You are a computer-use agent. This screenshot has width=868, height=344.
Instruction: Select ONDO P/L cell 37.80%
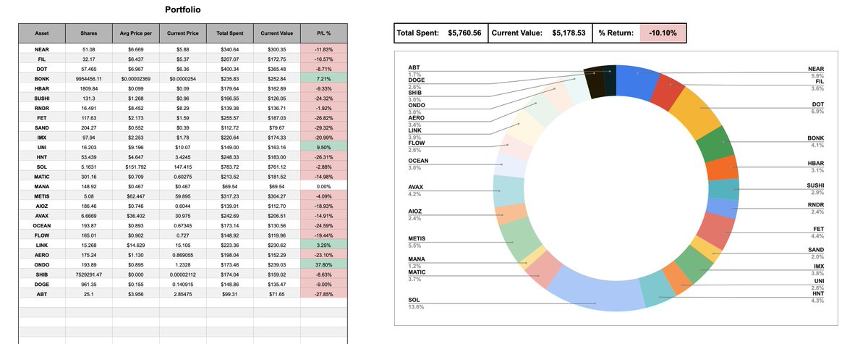tap(323, 264)
